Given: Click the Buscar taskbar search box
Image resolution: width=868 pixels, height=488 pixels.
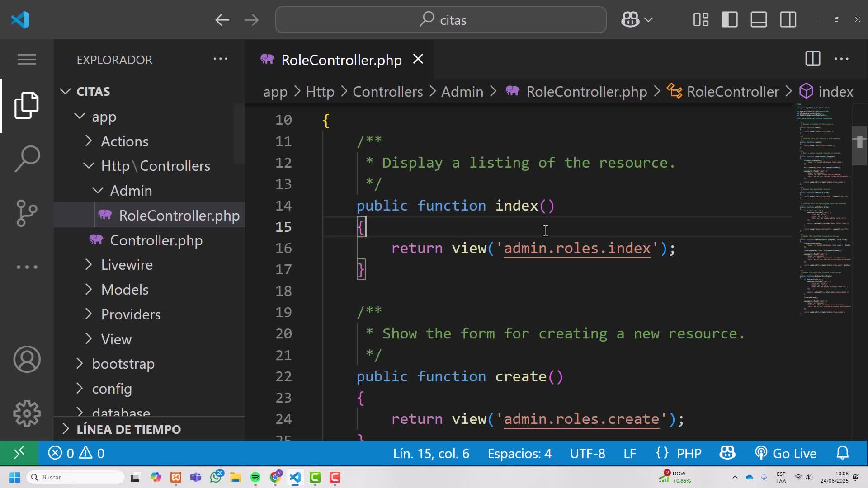Looking at the screenshot, I should pyautogui.click(x=75, y=477).
